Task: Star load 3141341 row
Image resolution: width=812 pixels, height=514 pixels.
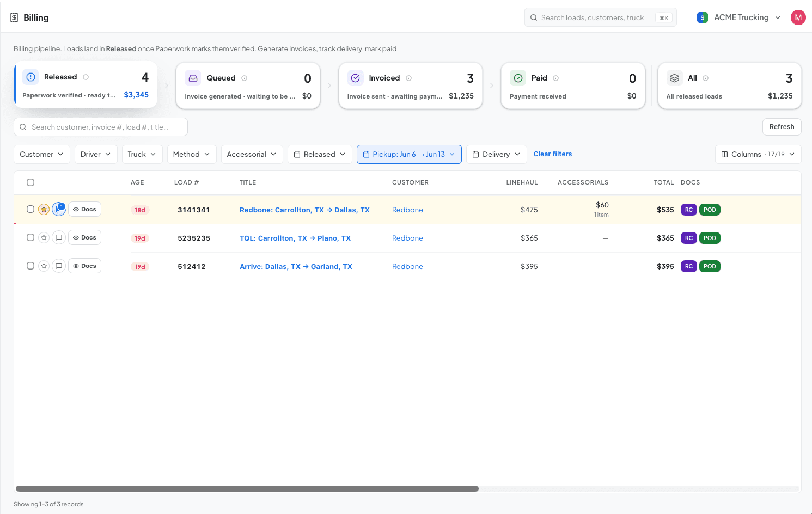Action: pyautogui.click(x=44, y=209)
